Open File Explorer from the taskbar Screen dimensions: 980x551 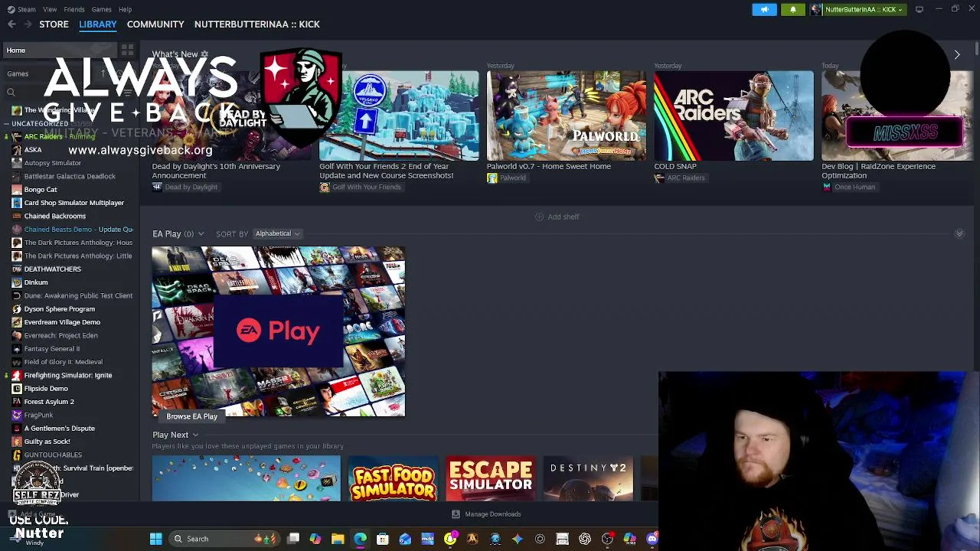click(338, 539)
